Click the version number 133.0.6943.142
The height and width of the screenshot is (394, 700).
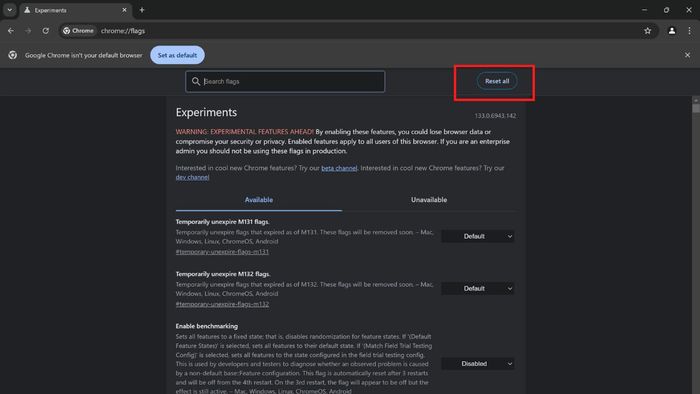(495, 116)
